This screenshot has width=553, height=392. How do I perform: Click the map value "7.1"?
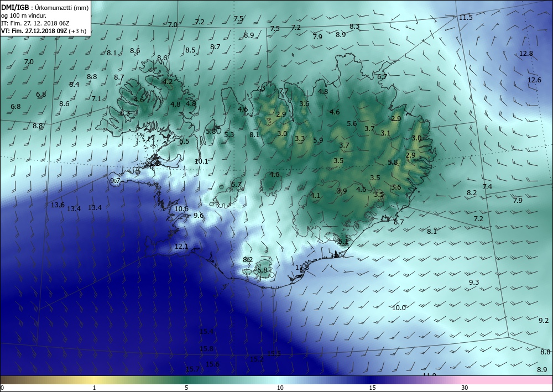pos(96,99)
